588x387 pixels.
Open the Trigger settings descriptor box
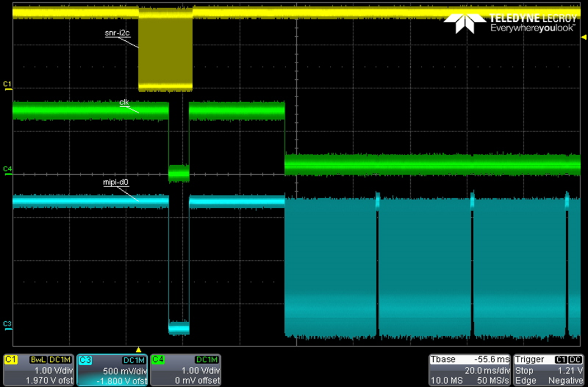tap(549, 370)
